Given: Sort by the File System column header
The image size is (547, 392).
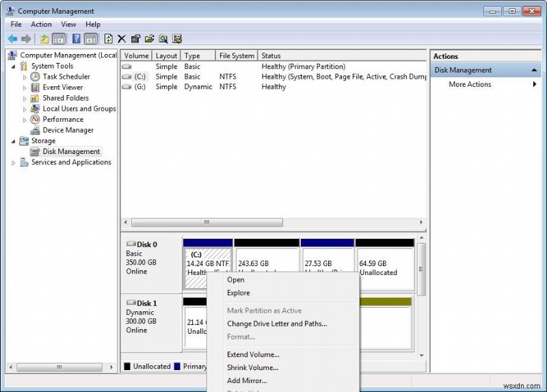Looking at the screenshot, I should pyautogui.click(x=237, y=55).
